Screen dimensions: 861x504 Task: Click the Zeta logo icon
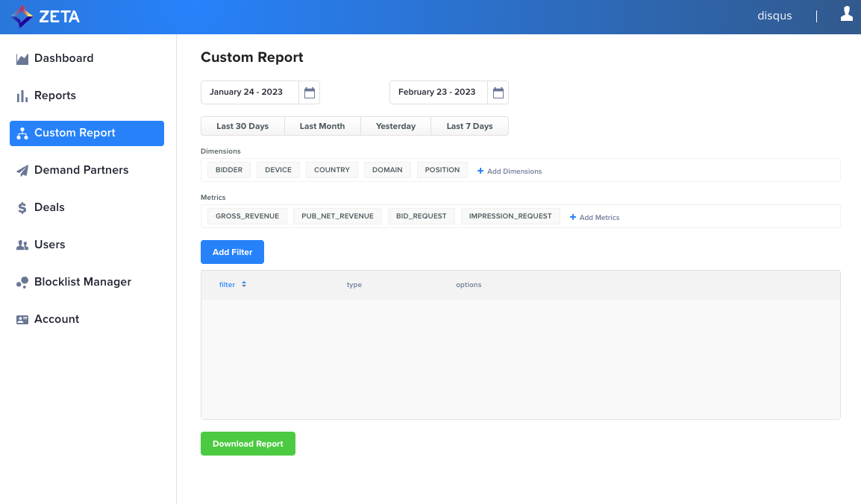pyautogui.click(x=22, y=16)
